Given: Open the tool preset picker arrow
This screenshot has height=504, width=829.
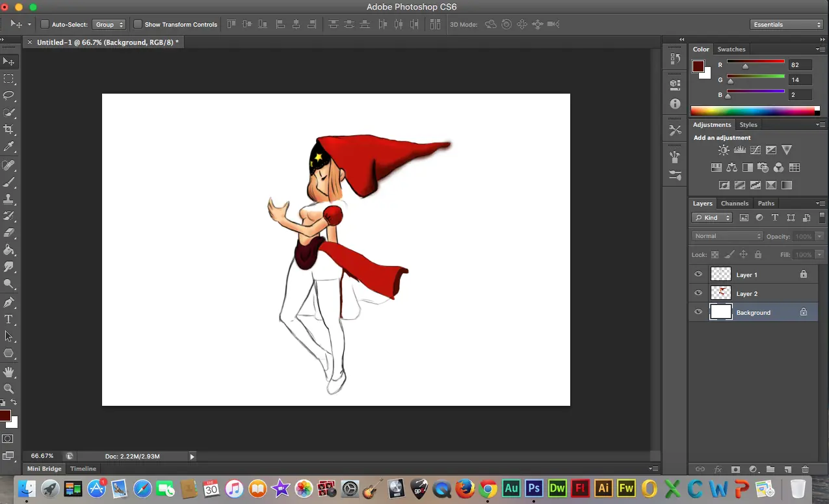Looking at the screenshot, I should pos(29,25).
